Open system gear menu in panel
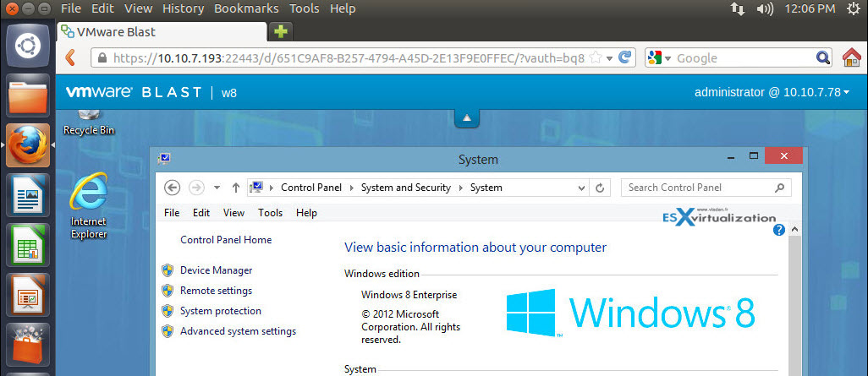Screen dimensions: 868x376 point(853,8)
